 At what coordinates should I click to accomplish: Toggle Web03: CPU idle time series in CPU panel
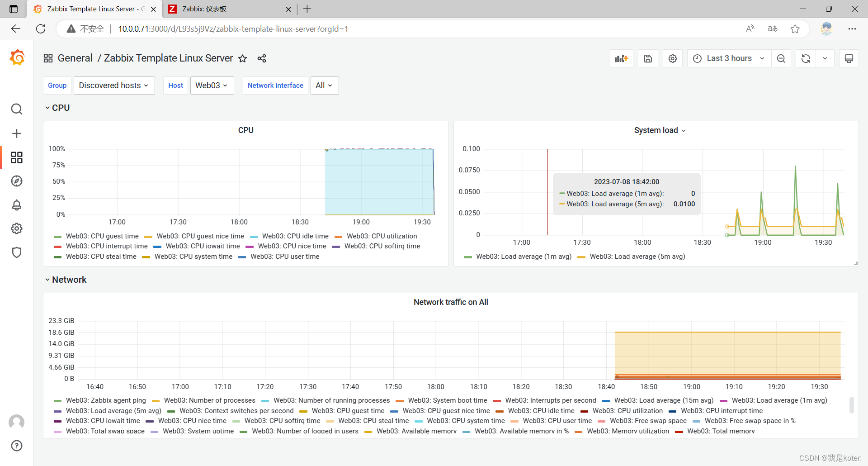click(295, 236)
